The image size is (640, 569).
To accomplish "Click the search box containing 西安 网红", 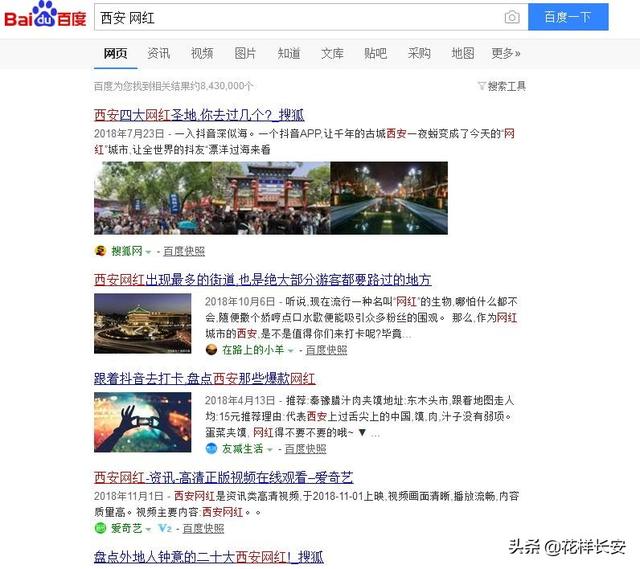I will [311, 17].
